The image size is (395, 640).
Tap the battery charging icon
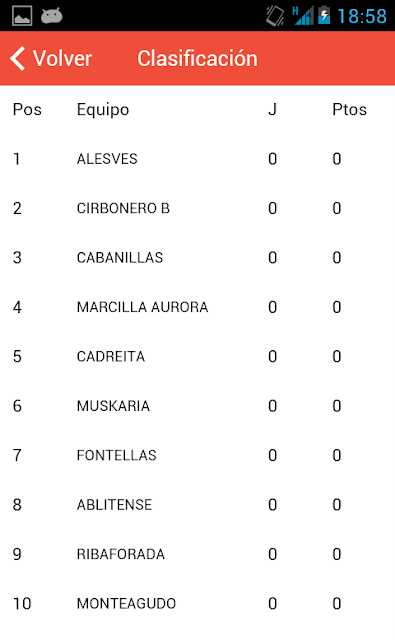pos(324,15)
